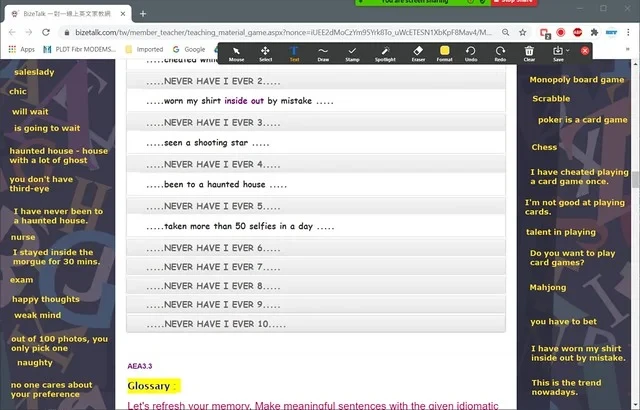Select the Mouse annotation tool
This screenshot has width=640, height=410.
(236, 54)
